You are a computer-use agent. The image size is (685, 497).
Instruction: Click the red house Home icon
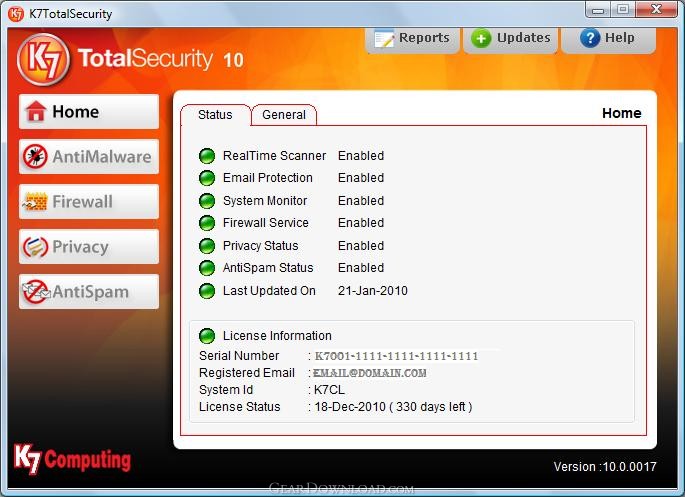pos(36,111)
